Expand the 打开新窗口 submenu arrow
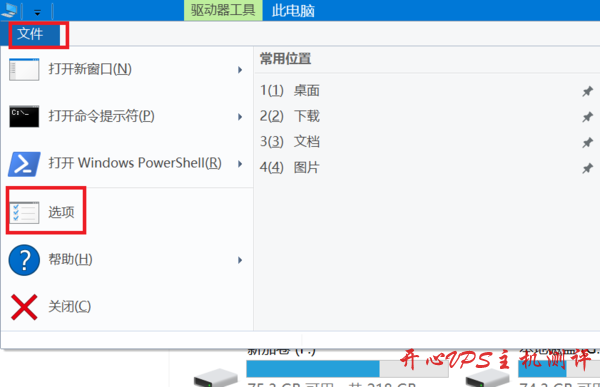Screen dimensions: 600x387 click(240, 70)
